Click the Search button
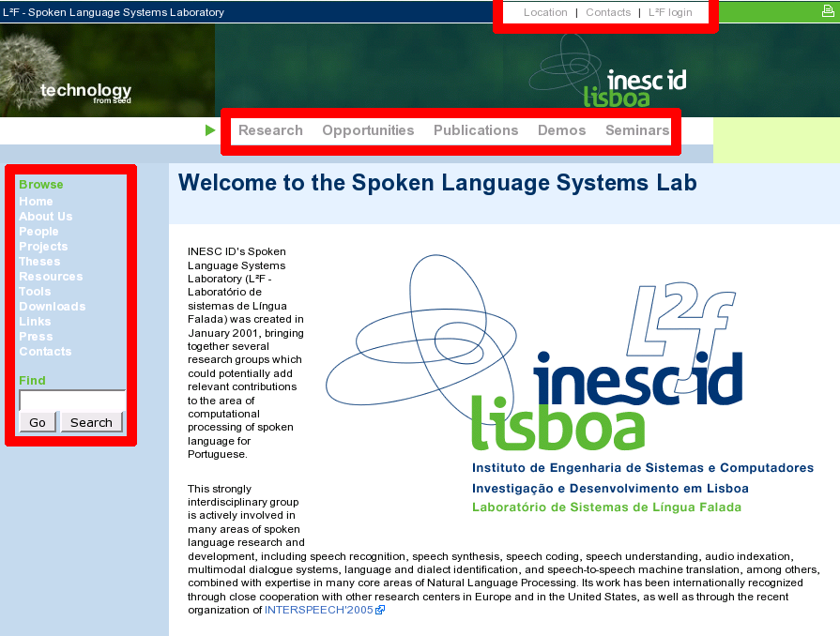Screen dimensions: 840x636 pyautogui.click(x=92, y=422)
